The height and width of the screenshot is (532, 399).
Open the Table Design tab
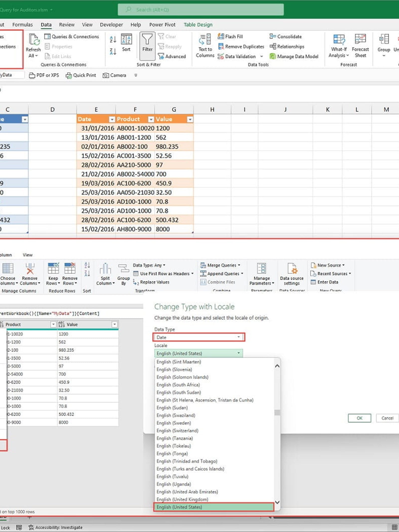(x=198, y=25)
